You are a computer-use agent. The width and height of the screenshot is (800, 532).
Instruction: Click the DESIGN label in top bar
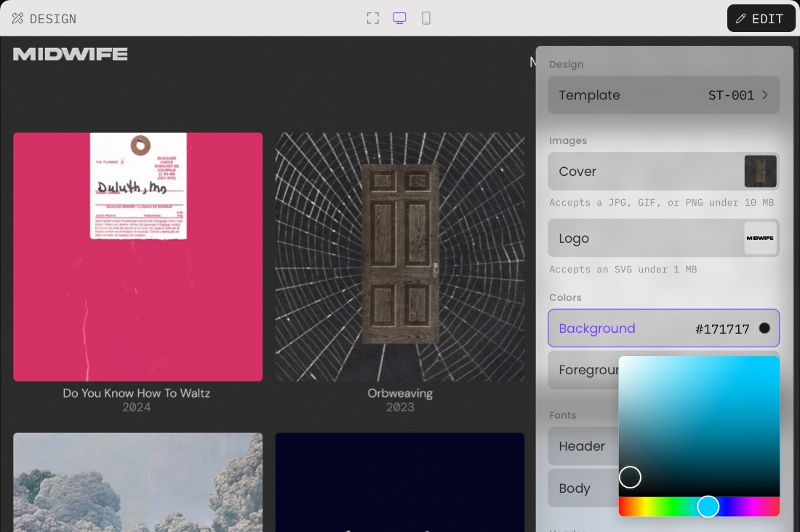53,19
